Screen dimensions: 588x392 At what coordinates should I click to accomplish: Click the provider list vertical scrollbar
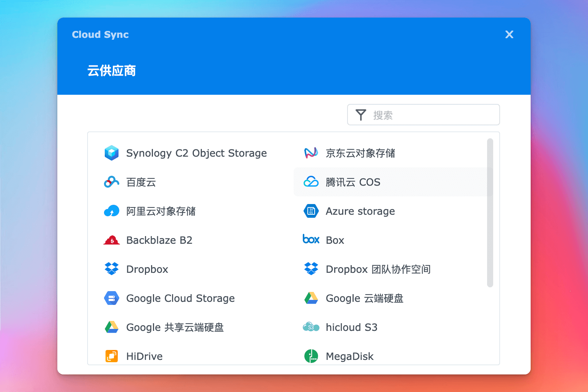pyautogui.click(x=490, y=213)
